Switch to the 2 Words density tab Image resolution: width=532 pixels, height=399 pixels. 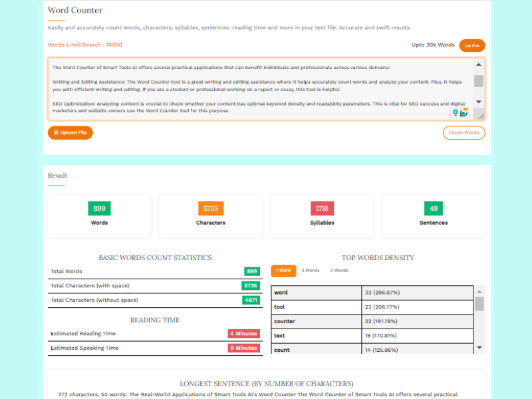coord(311,271)
